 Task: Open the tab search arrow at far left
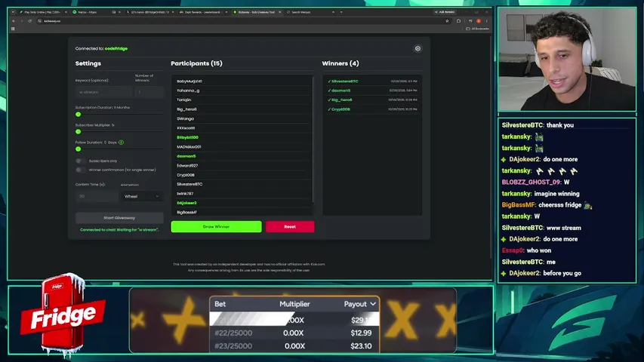tap(13, 12)
